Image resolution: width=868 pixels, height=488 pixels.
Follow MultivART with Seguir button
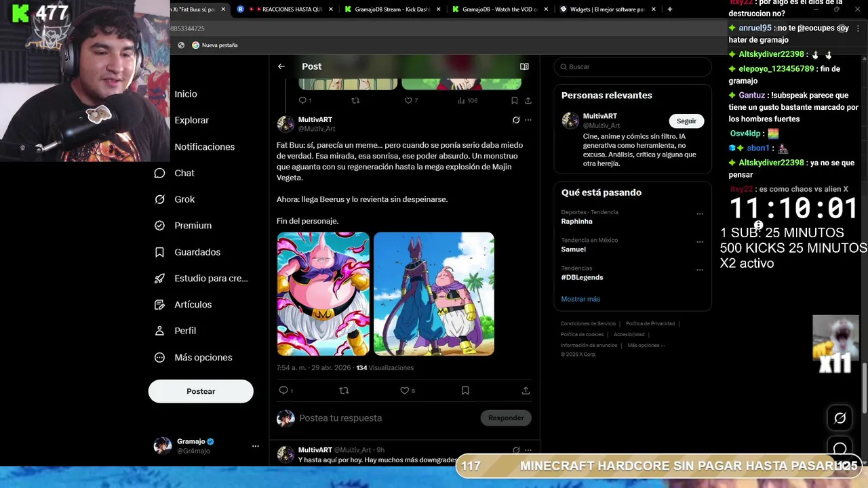(686, 121)
